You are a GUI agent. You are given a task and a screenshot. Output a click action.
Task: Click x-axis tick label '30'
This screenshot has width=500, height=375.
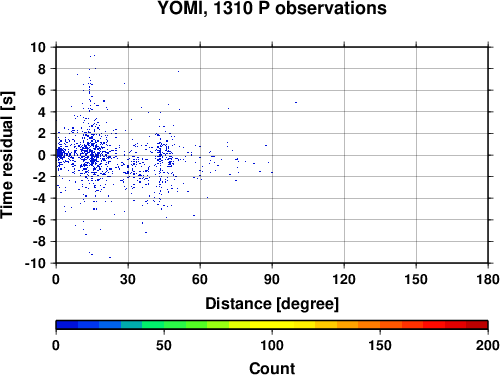[x=128, y=279]
